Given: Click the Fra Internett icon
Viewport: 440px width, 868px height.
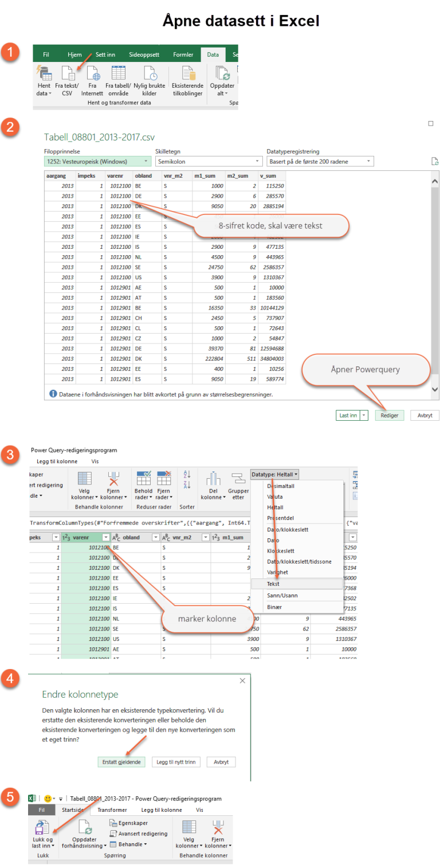Looking at the screenshot, I should (92, 73).
